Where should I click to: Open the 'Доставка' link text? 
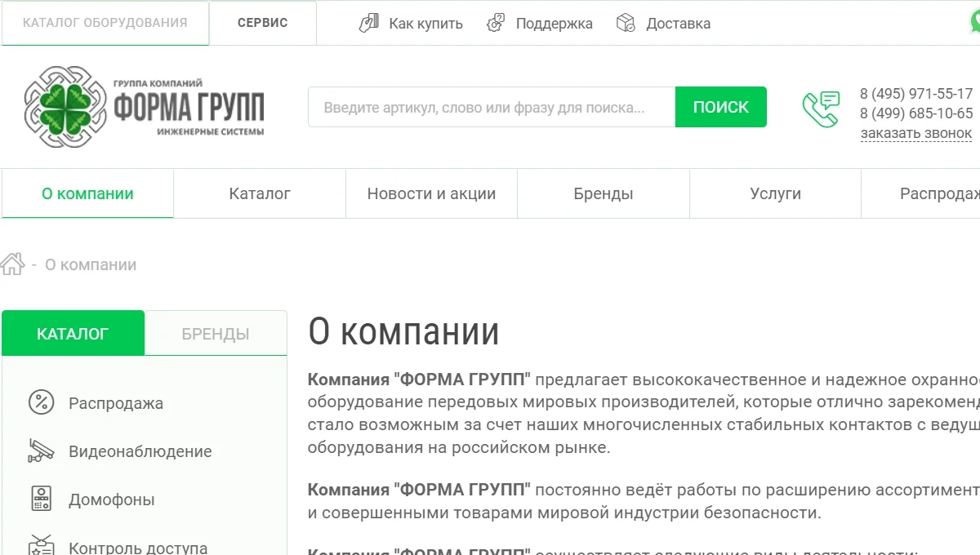coord(679,24)
